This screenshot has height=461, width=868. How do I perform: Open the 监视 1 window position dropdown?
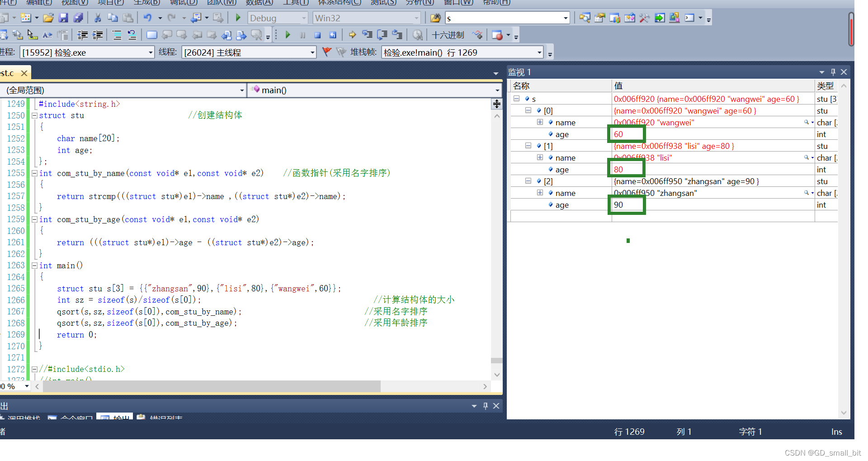pyautogui.click(x=822, y=72)
